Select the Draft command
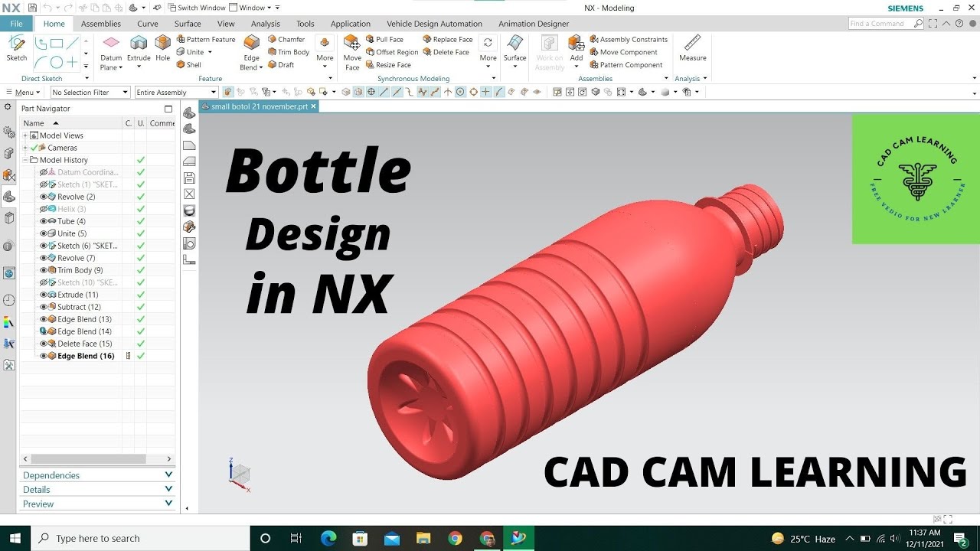 pos(281,65)
